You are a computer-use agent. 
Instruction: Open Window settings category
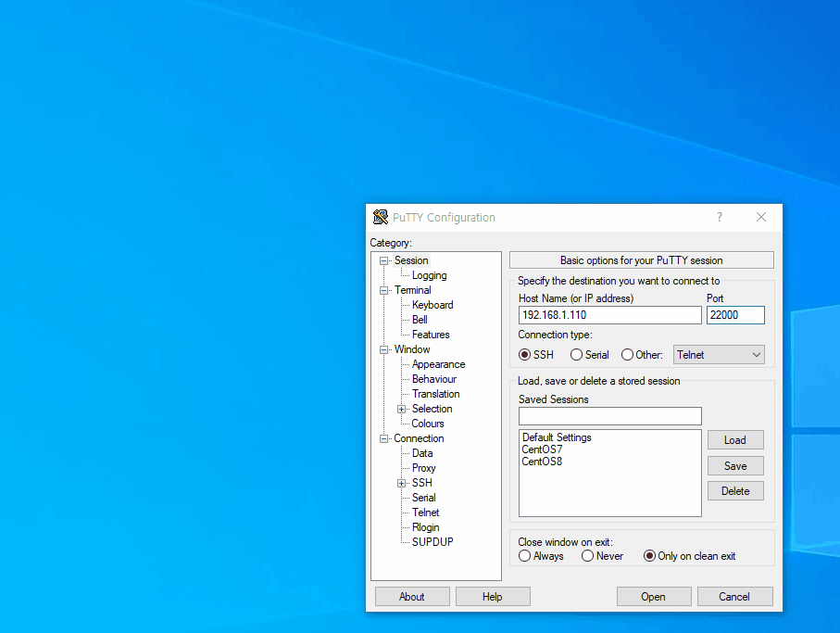click(412, 349)
